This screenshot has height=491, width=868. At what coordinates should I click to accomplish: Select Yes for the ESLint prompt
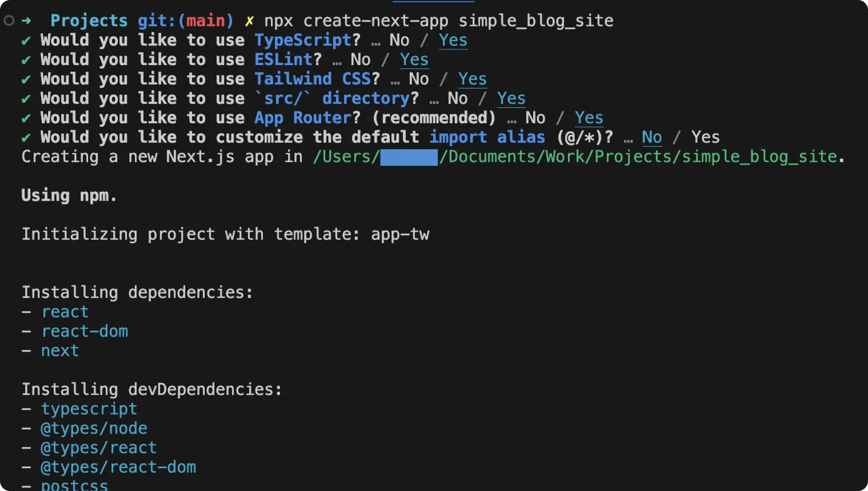(414, 60)
